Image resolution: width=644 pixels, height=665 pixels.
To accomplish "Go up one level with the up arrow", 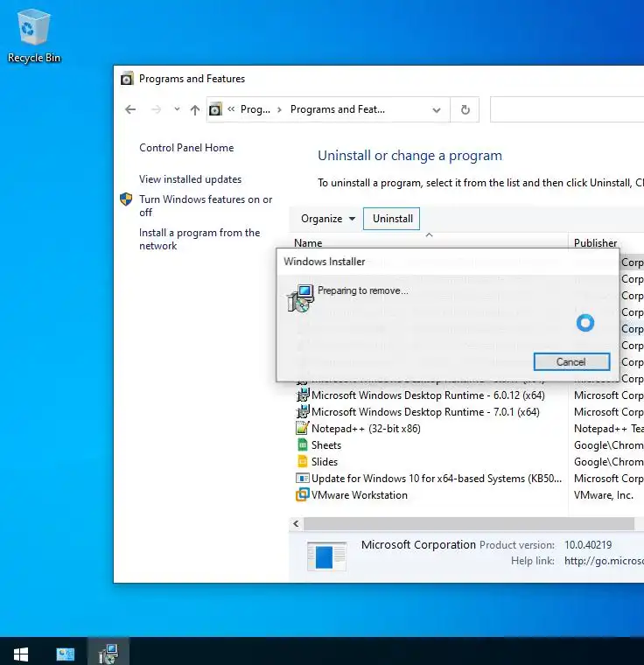I will point(195,110).
